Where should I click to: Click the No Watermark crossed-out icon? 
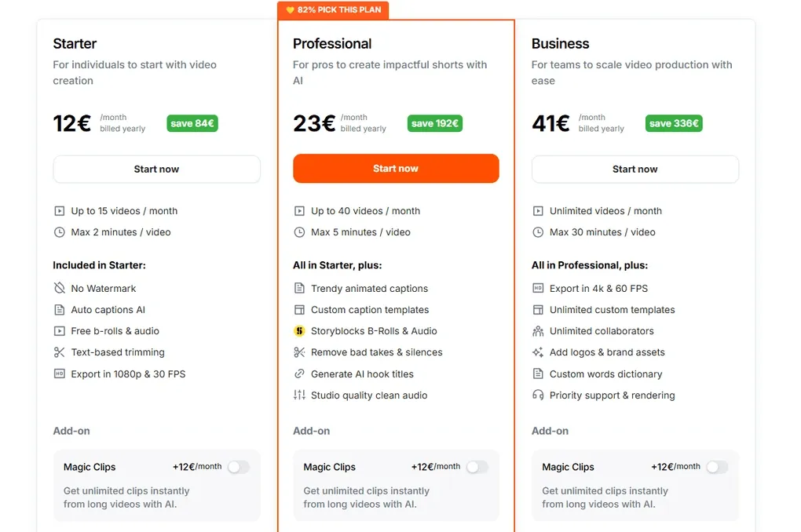point(60,288)
